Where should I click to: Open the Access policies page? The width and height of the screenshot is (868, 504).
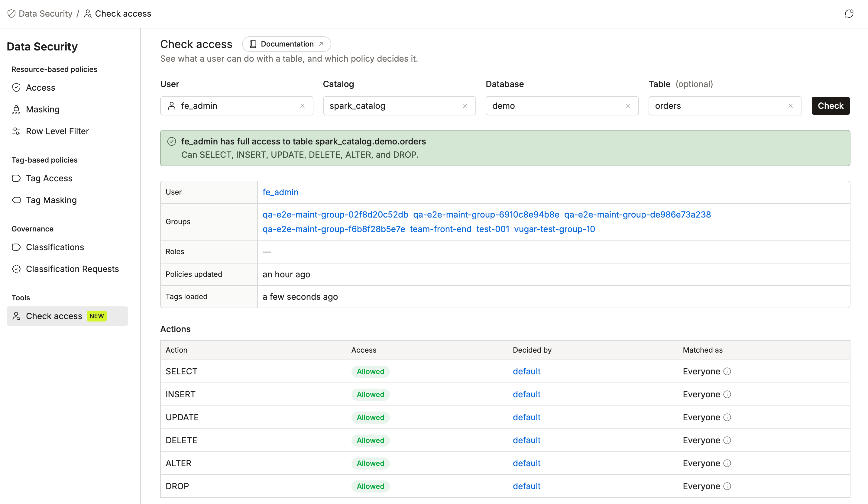point(67,87)
